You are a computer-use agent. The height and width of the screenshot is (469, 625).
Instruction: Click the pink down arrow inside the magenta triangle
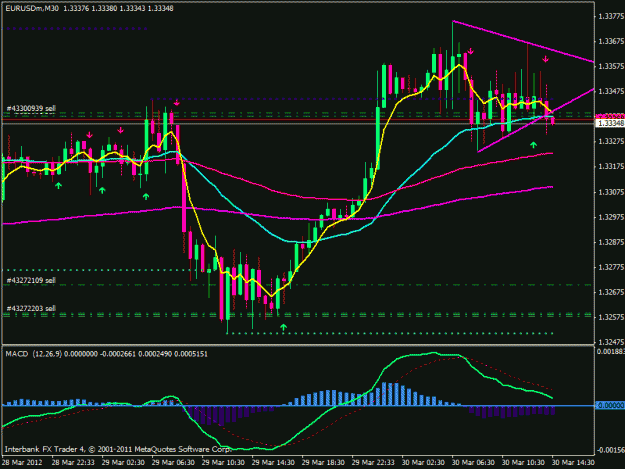pyautogui.click(x=545, y=59)
